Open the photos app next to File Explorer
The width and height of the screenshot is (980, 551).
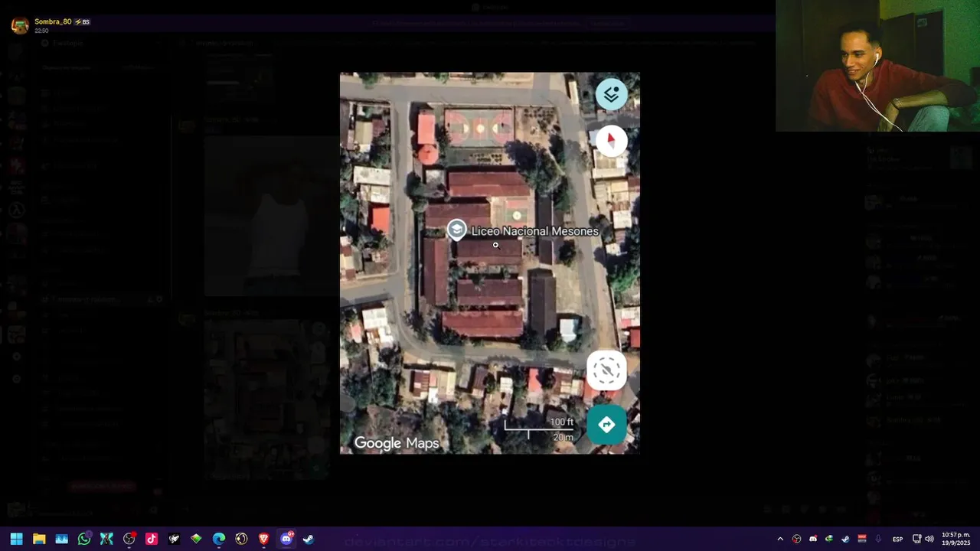point(61,539)
